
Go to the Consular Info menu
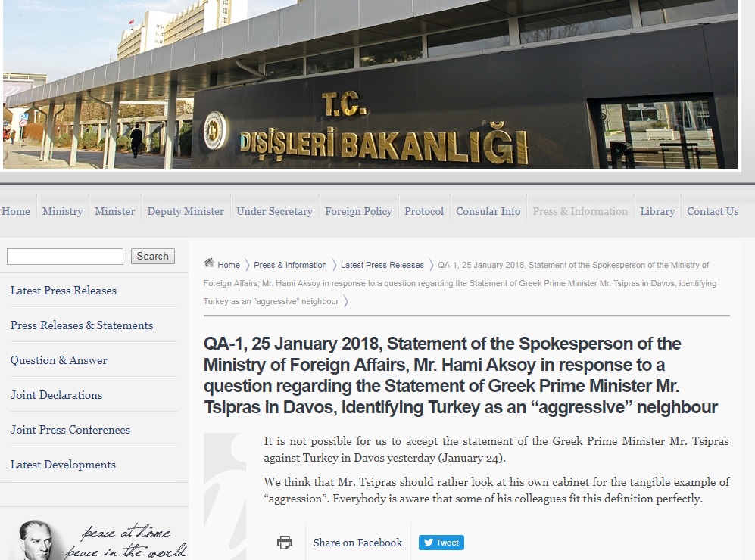(x=488, y=211)
